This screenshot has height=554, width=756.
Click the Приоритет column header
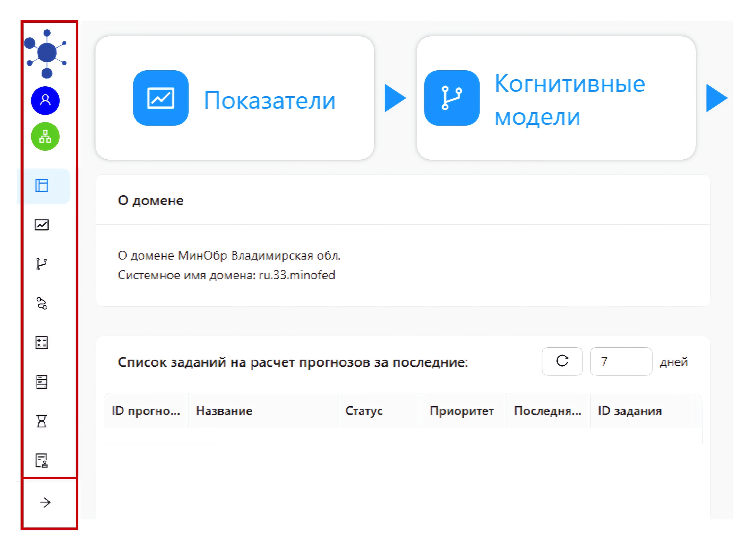[x=461, y=411]
